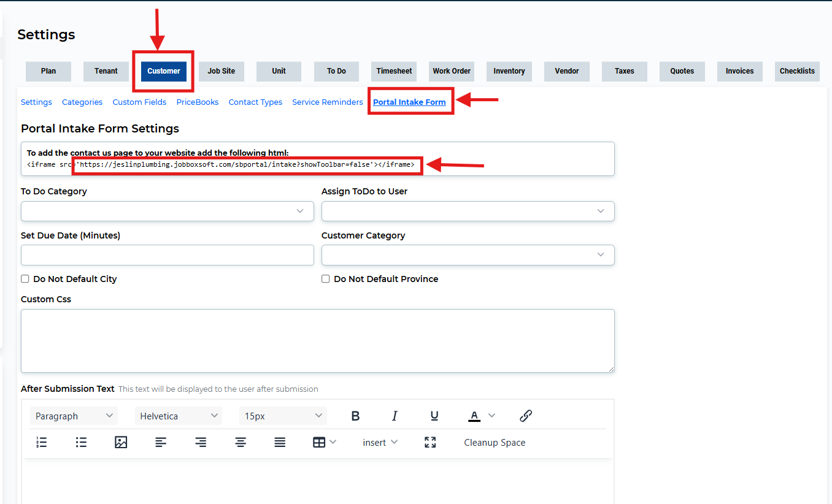
Task: Click in After Submission Text editor body
Action: click(x=318, y=481)
